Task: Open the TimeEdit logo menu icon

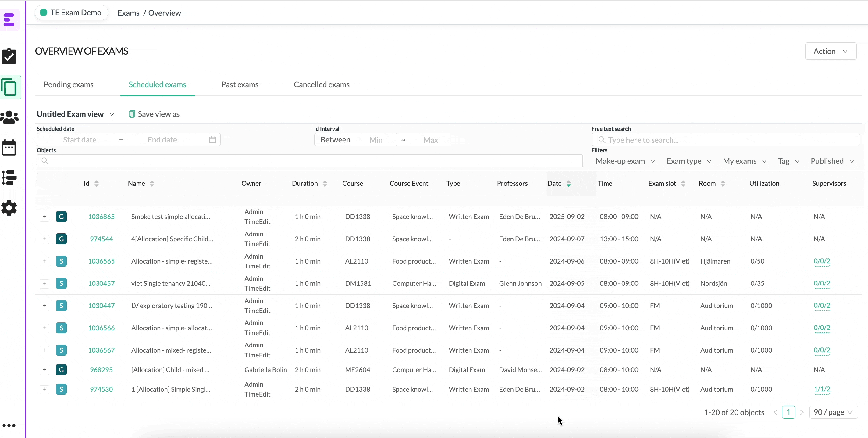Action: 9,20
